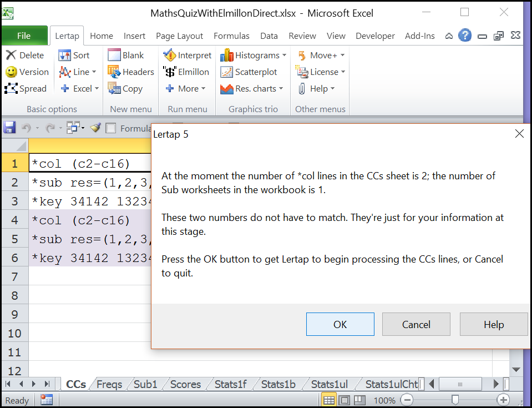Open the Undo history dropdown arrow
This screenshot has width=532, height=408.
pos(37,128)
